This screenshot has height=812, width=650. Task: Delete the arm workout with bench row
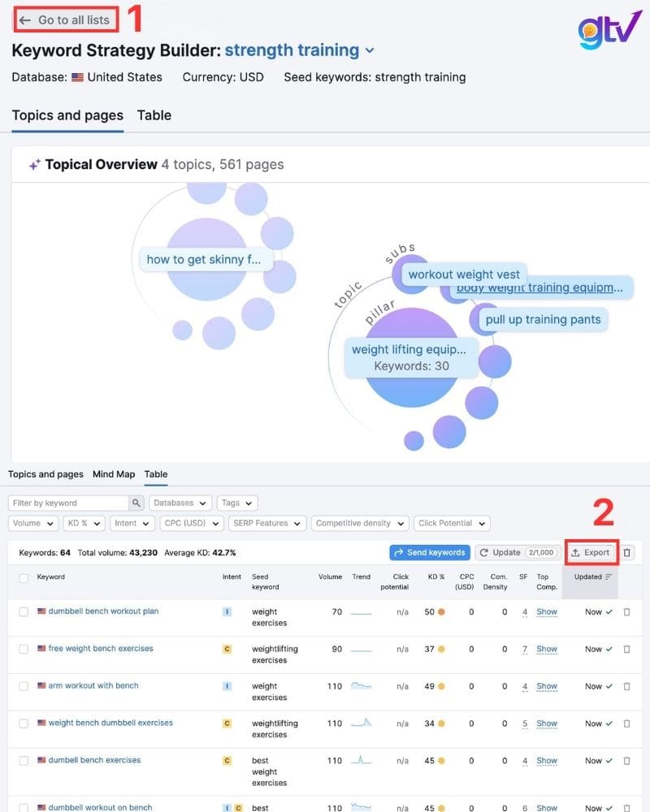[x=626, y=686]
